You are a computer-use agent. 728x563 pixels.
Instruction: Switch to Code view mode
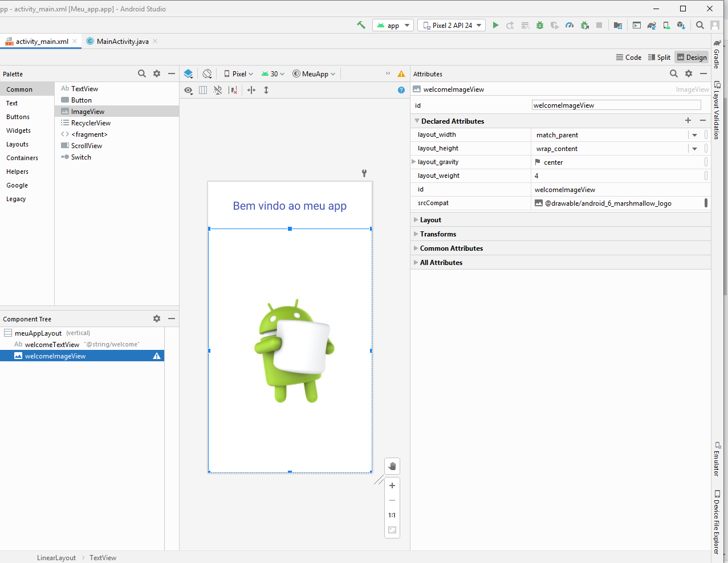[x=629, y=58]
